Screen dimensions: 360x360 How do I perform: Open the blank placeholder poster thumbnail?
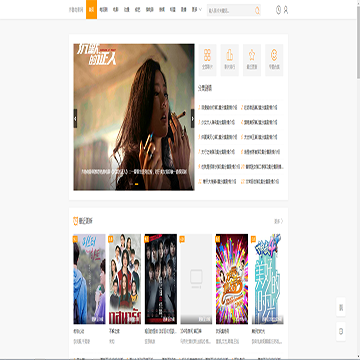click(x=196, y=279)
